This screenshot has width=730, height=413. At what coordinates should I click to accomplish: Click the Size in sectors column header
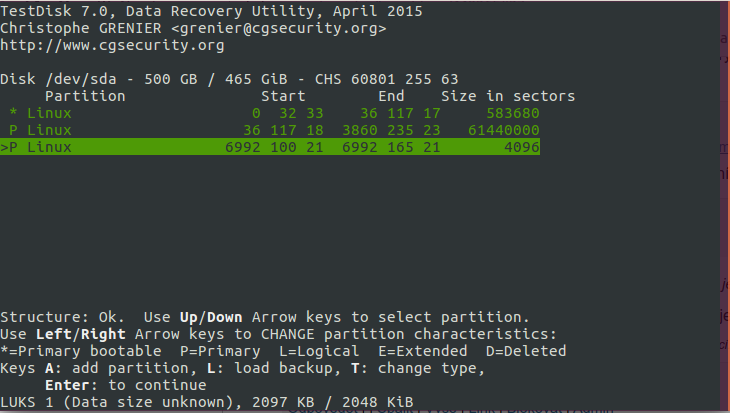coord(508,96)
